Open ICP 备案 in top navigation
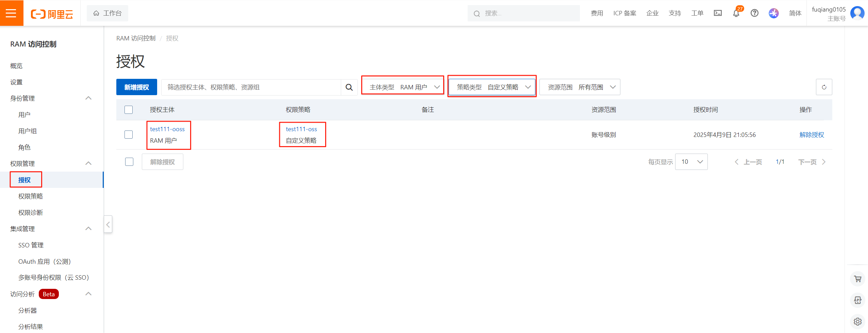 point(625,13)
